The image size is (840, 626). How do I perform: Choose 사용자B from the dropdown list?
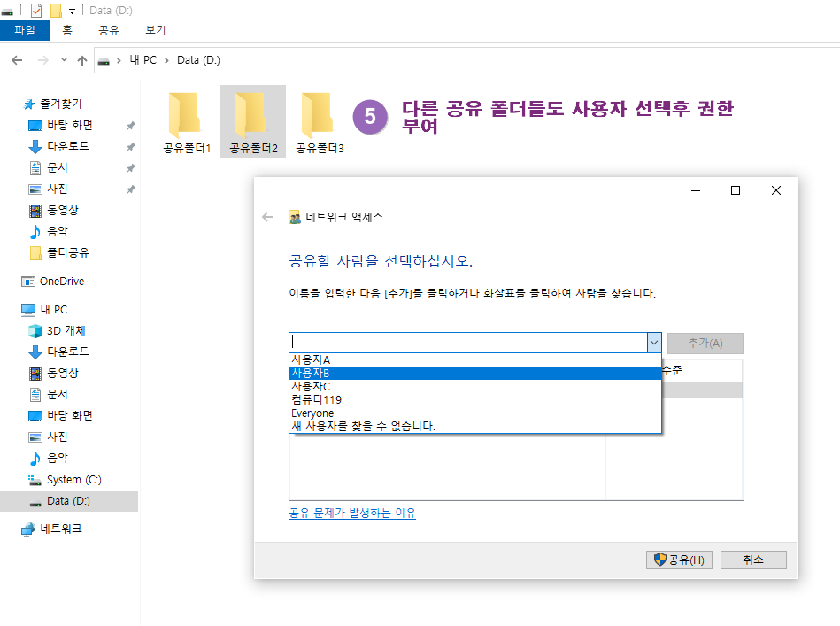pos(475,373)
